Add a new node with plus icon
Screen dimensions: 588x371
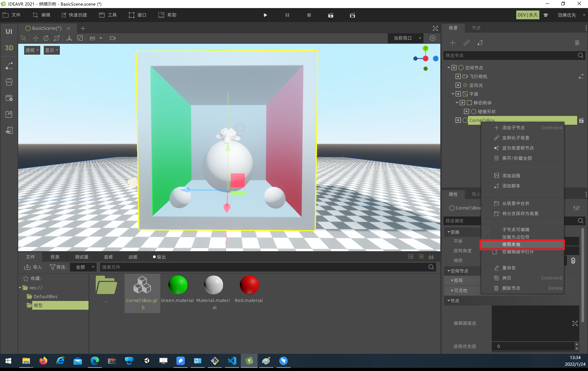tap(453, 43)
